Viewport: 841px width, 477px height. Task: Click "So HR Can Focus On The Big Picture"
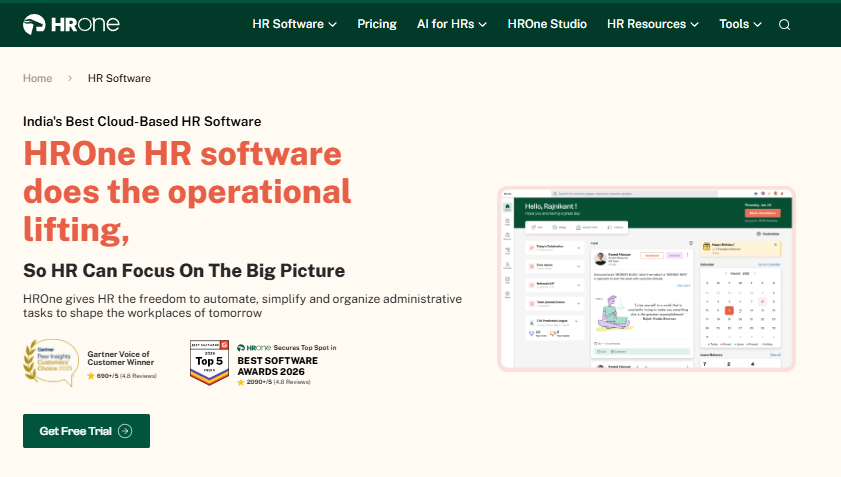point(184,270)
